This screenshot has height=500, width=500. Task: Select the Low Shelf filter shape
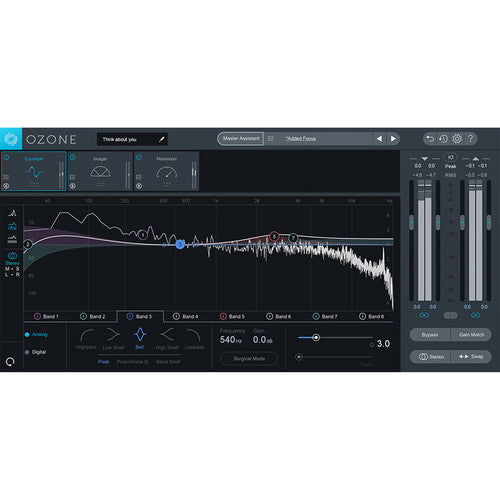click(113, 335)
